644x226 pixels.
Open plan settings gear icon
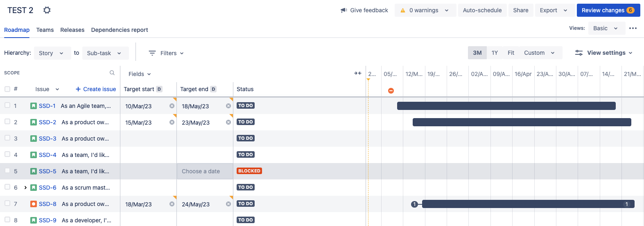47,10
